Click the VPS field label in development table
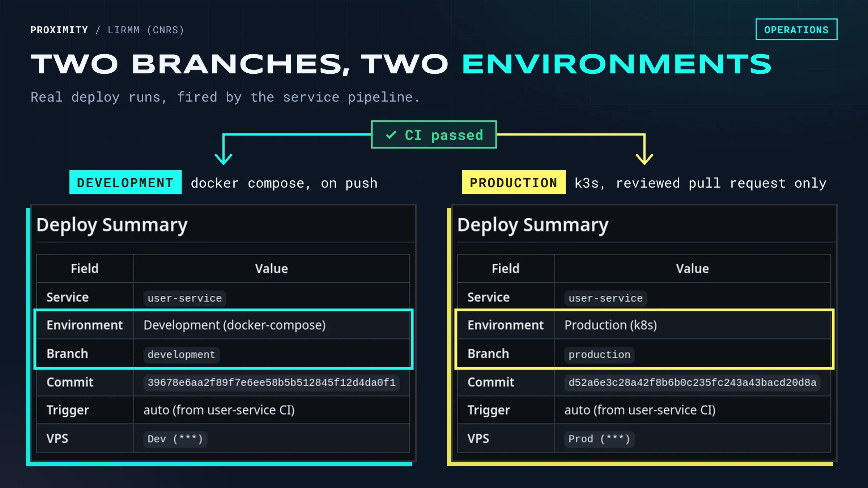Viewport: 868px width, 488px height. (57, 439)
